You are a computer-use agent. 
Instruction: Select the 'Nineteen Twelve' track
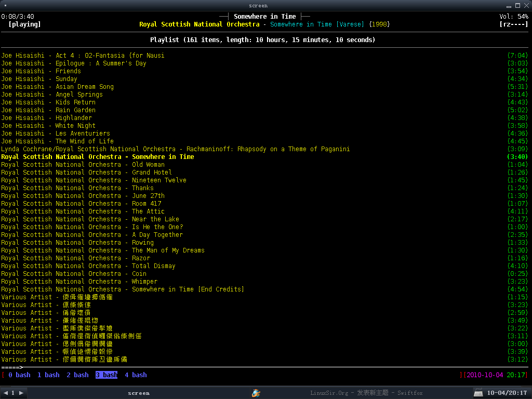264,180
